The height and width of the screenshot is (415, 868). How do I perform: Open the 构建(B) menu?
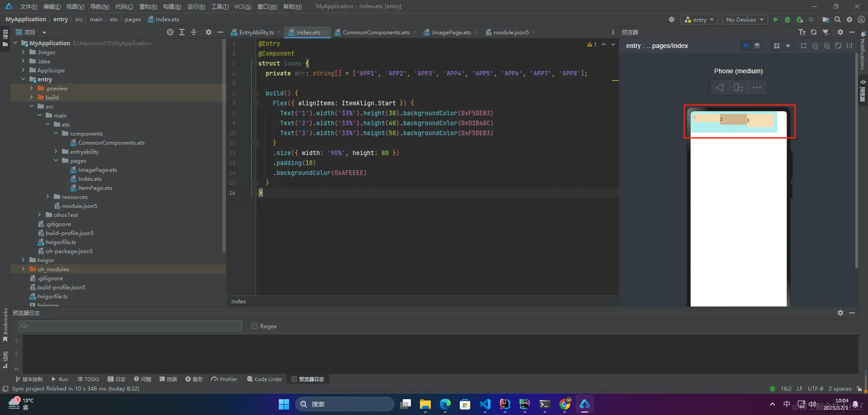tap(172, 6)
